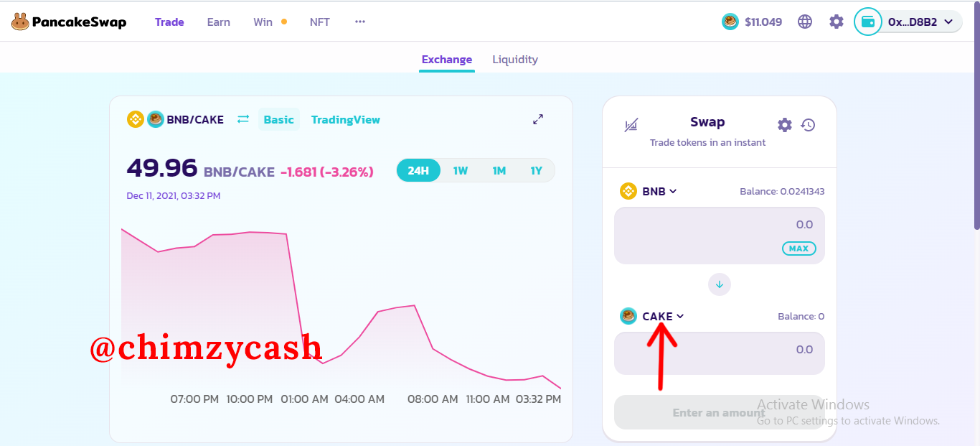Viewport: 980px width, 446px height.
Task: Switch tokens with the down arrow button
Action: 720,284
